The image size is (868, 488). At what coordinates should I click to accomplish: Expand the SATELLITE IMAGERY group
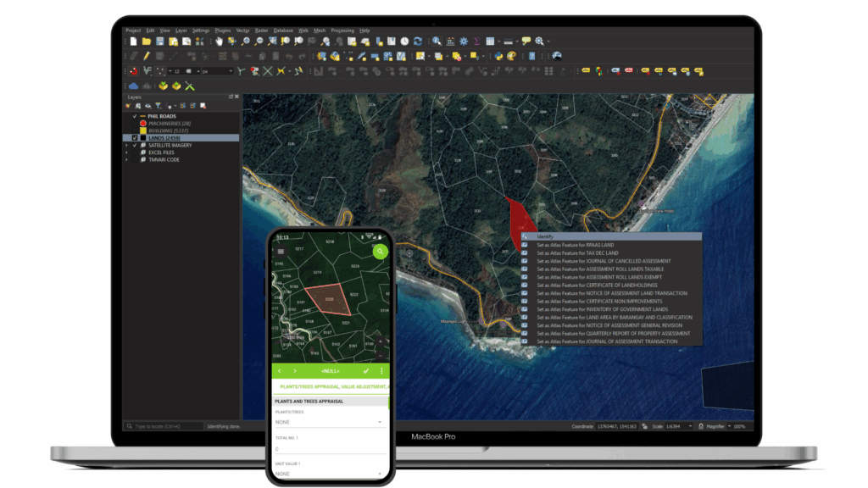pos(127,145)
